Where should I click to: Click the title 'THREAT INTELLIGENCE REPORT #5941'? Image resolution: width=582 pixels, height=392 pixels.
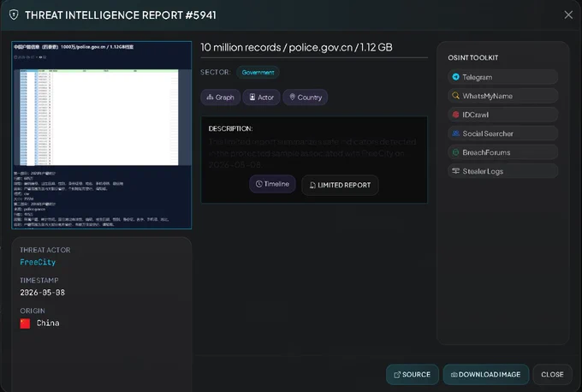coord(121,15)
